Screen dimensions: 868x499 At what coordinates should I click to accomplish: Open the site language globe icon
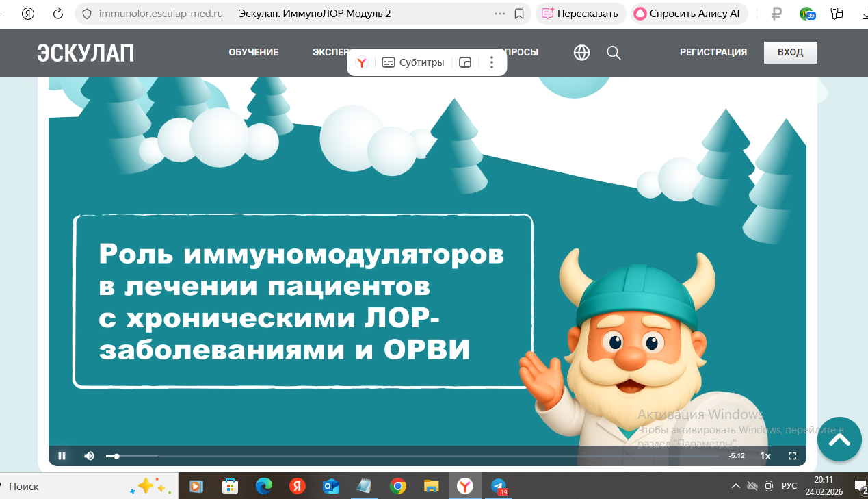(581, 53)
